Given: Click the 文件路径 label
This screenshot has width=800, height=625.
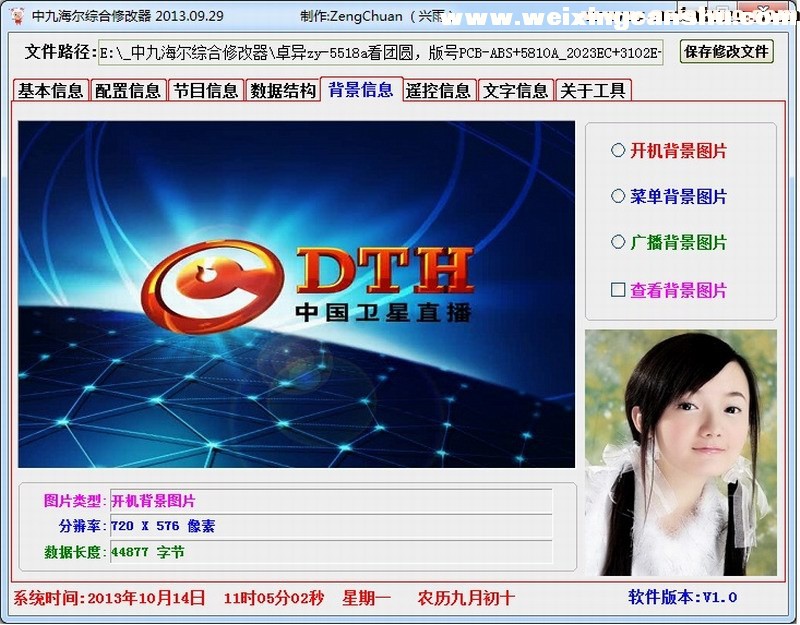Looking at the screenshot, I should point(61,52).
